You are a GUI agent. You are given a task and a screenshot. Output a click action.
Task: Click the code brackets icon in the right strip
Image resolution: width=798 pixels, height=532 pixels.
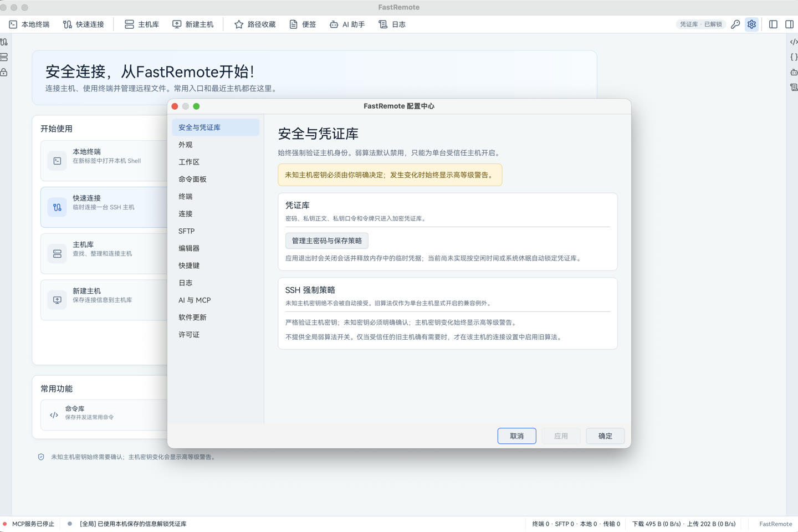[x=794, y=42]
